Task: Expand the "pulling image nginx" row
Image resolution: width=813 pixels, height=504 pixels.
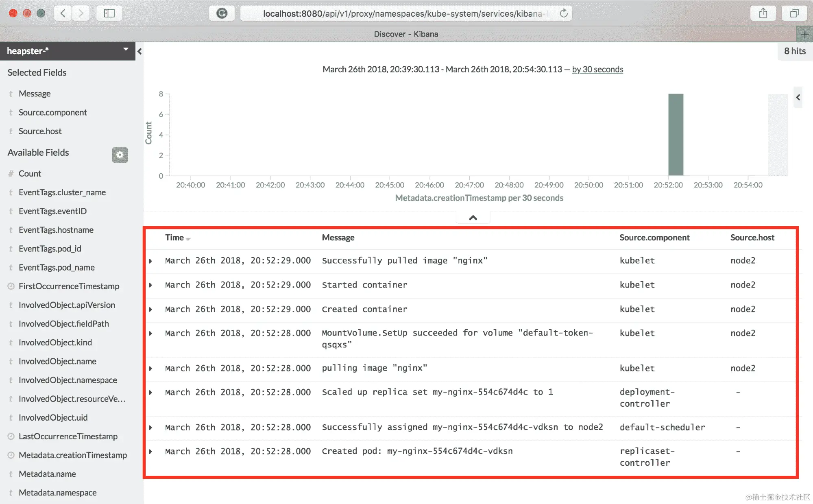Action: 151,369
